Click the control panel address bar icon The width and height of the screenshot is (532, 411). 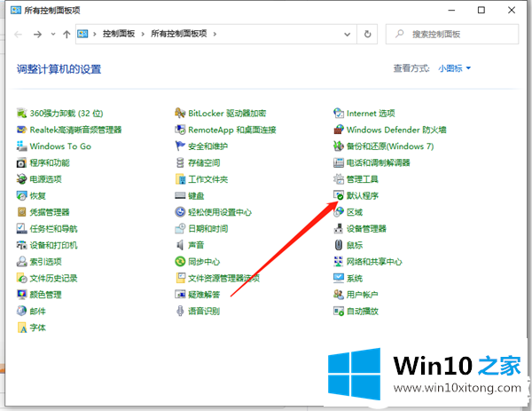pos(82,34)
